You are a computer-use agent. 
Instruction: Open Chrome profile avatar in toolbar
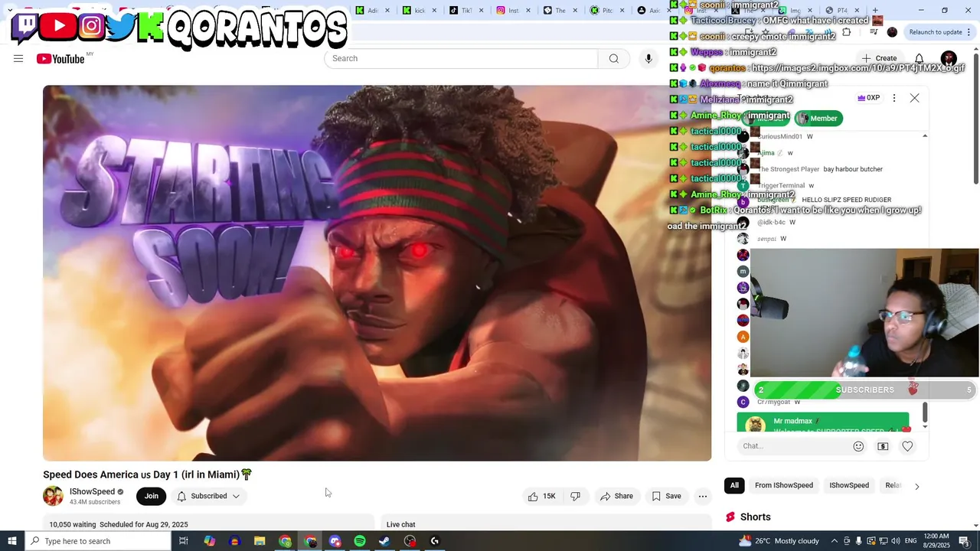point(892,32)
